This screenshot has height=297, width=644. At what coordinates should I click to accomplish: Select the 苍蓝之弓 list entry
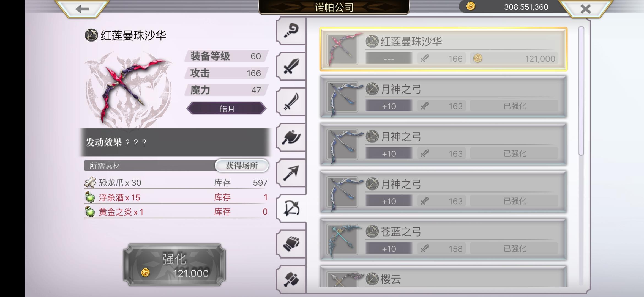pyautogui.click(x=443, y=239)
